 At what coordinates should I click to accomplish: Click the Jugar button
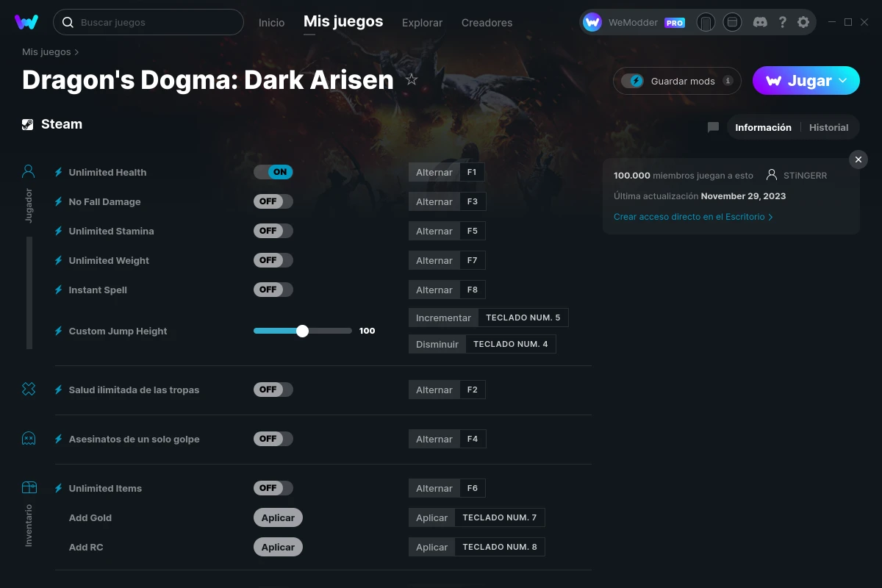[x=806, y=81]
